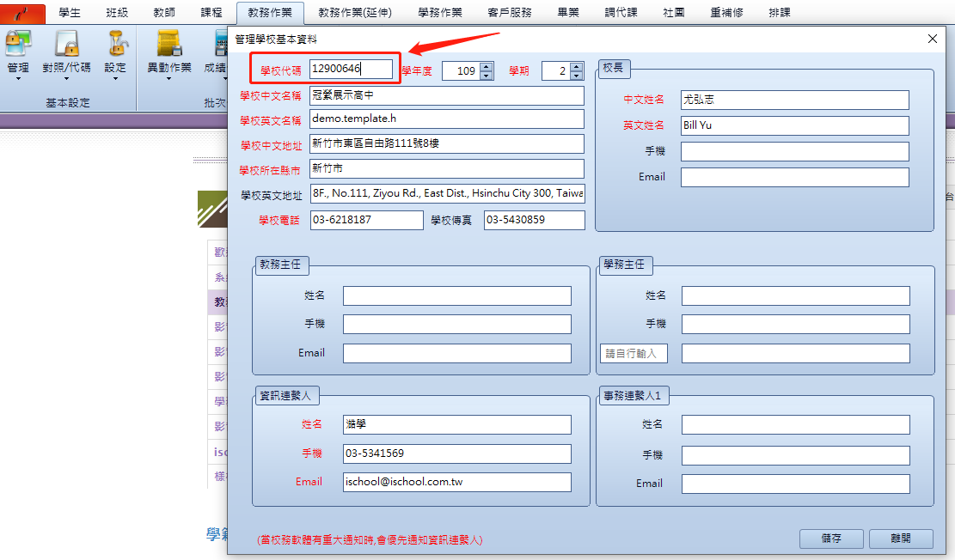Image resolution: width=955 pixels, height=560 pixels.
Task: Click the 校長 英文姓名 field
Action: (x=795, y=125)
